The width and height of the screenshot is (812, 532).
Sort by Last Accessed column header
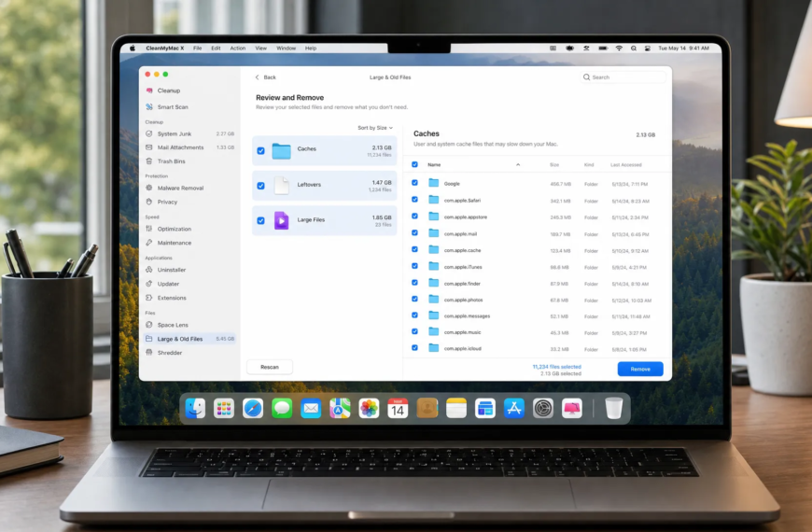625,164
